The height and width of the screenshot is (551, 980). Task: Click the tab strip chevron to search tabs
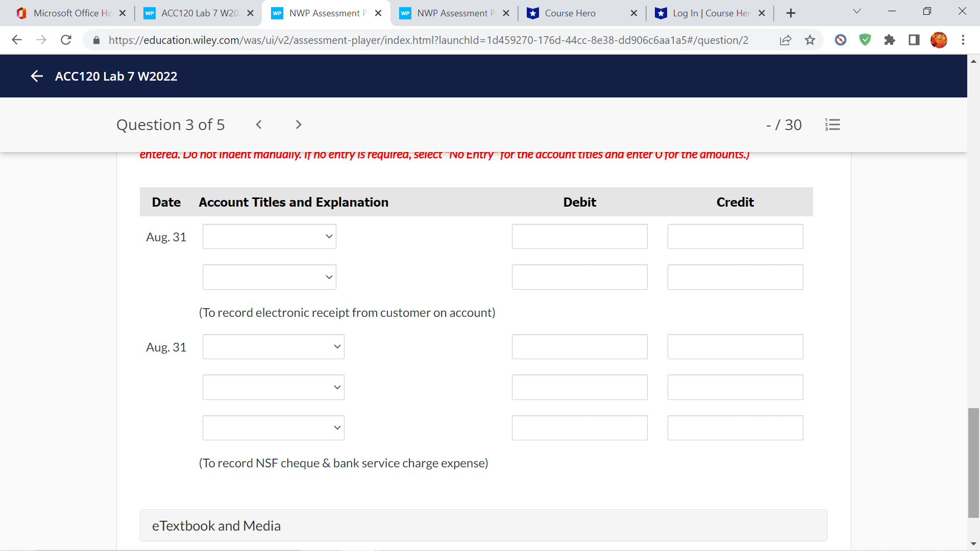coord(856,11)
